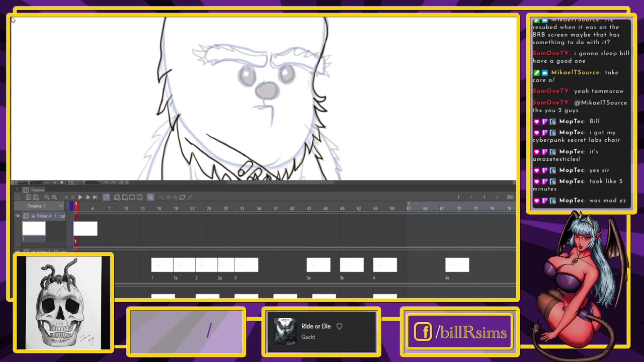Click frame 25 on the timeline ruler
The image size is (644, 362).
point(209,208)
